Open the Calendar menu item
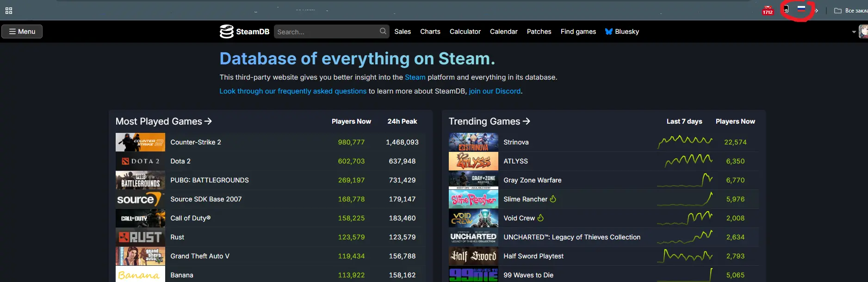The image size is (868, 282). tap(503, 31)
